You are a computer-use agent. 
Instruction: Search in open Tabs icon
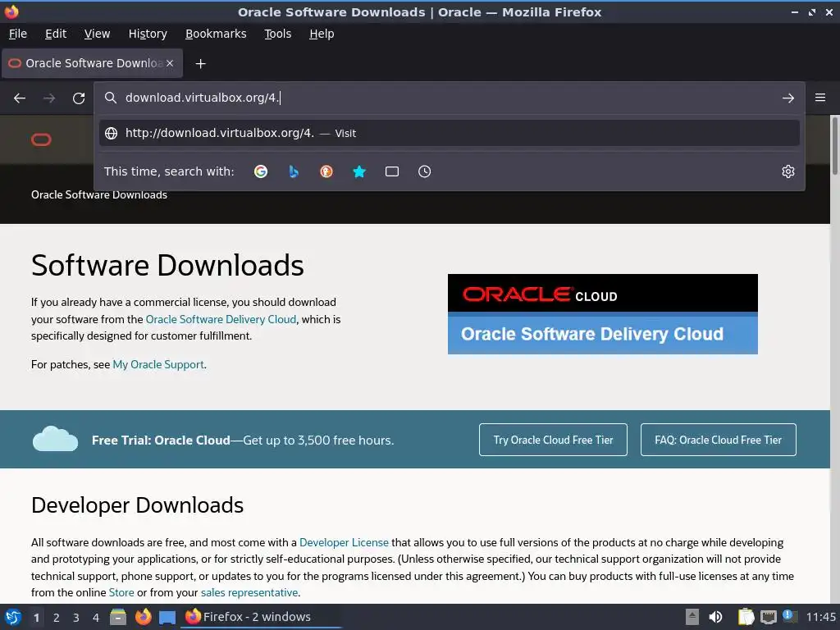pos(392,171)
